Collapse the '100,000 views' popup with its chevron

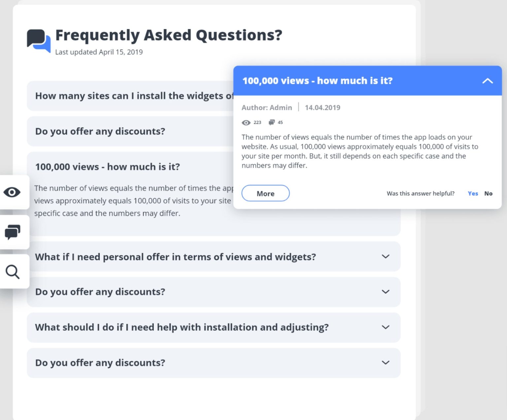[488, 81]
